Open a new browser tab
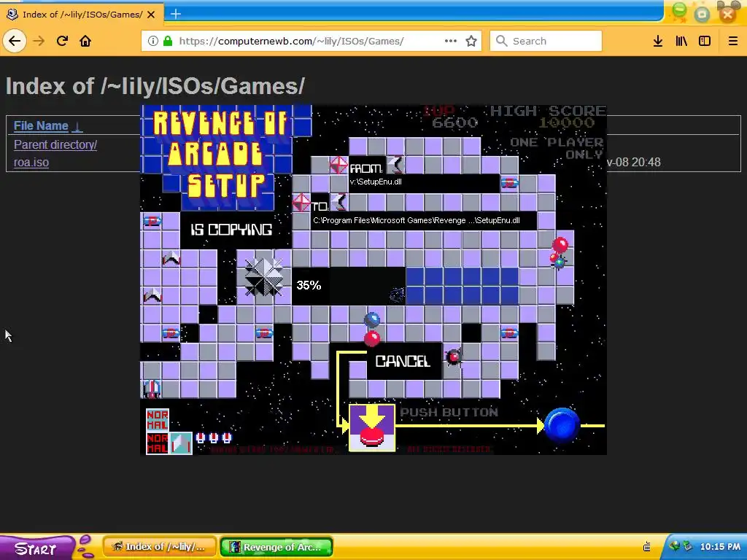This screenshot has width=747, height=560. 176,14
